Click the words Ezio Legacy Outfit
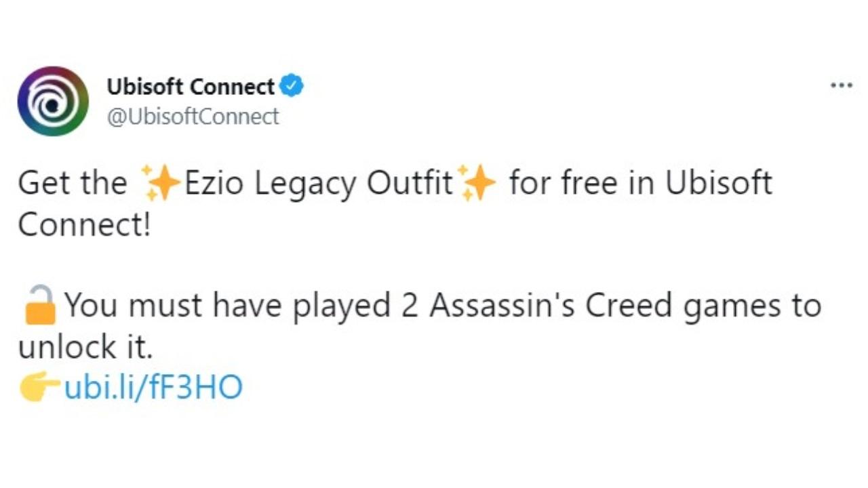868x488 pixels. tap(319, 184)
